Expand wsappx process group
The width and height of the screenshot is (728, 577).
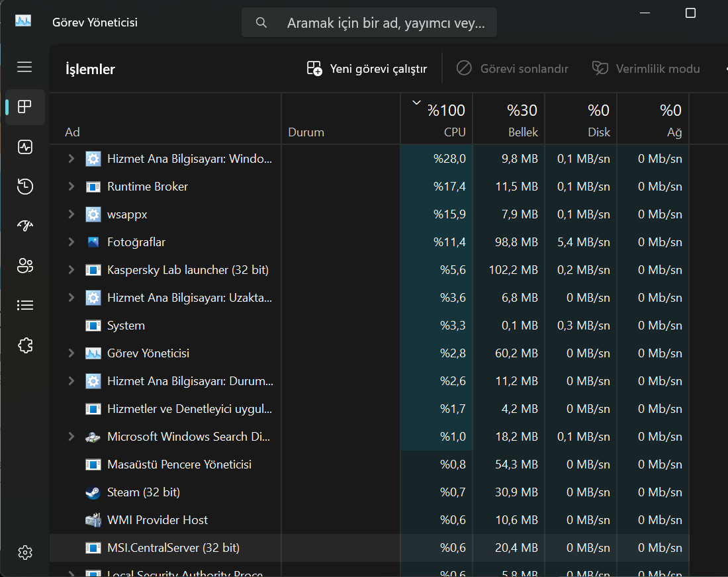[71, 214]
